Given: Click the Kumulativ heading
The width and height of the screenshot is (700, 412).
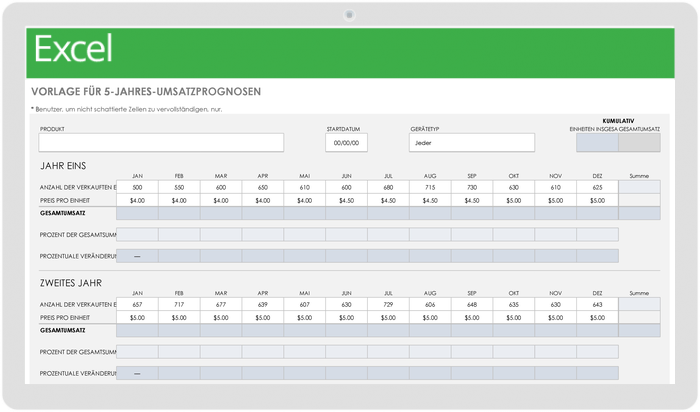Looking at the screenshot, I should tap(618, 121).
